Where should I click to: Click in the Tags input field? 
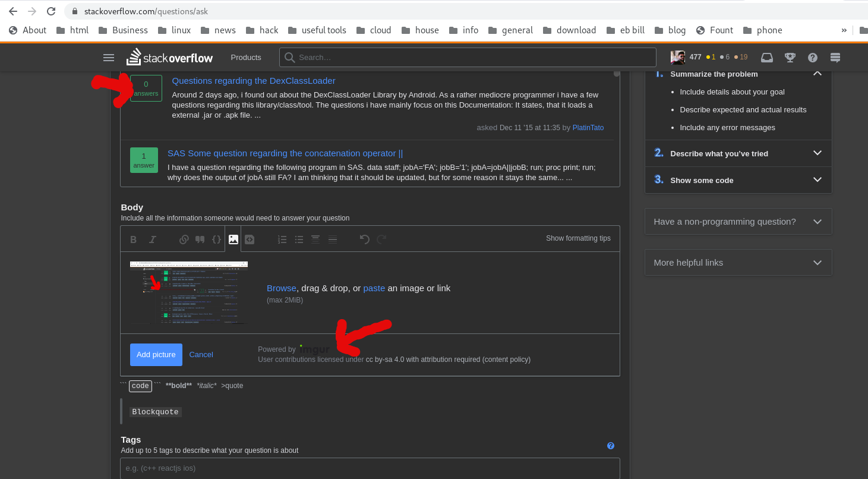click(370, 468)
